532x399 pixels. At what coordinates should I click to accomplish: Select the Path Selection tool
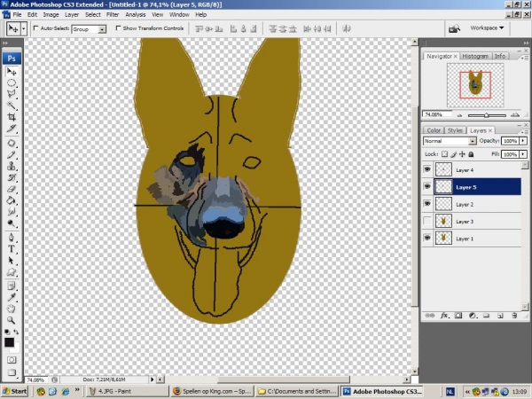[x=12, y=261]
